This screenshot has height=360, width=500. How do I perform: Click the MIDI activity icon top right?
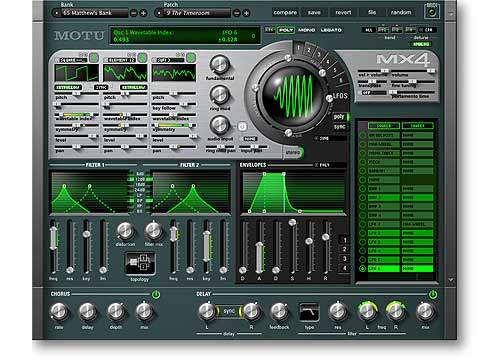click(x=432, y=11)
